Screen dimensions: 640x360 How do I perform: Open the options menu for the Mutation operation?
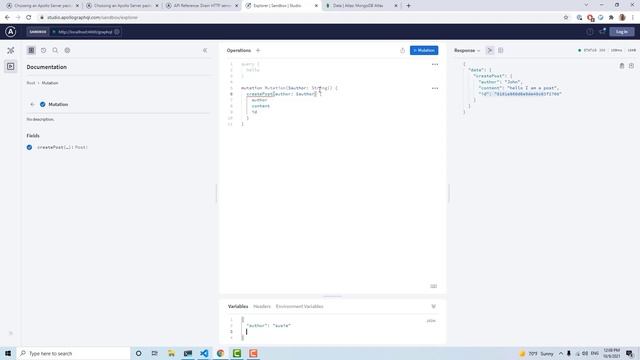[x=435, y=88]
